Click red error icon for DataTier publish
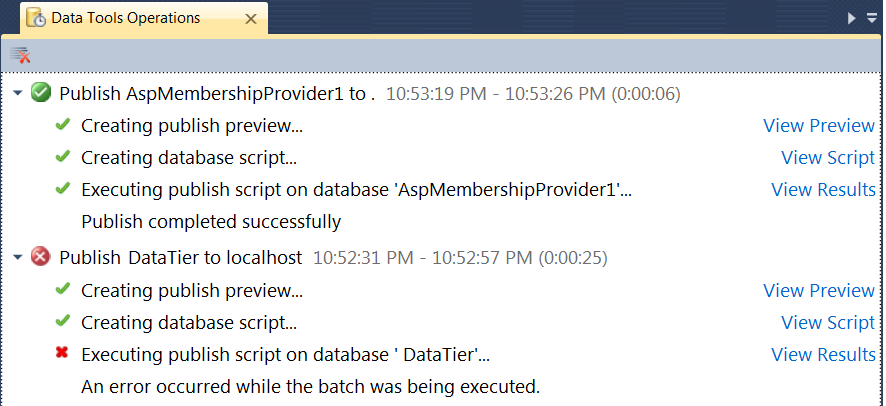Viewport: 886px width, 406px height. pos(41,257)
